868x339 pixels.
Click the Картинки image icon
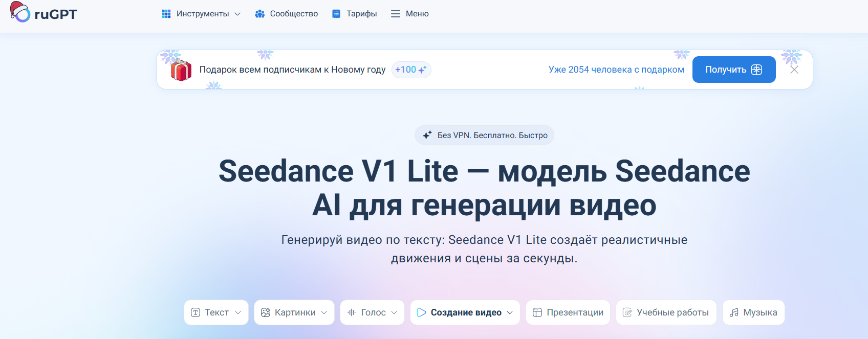266,312
